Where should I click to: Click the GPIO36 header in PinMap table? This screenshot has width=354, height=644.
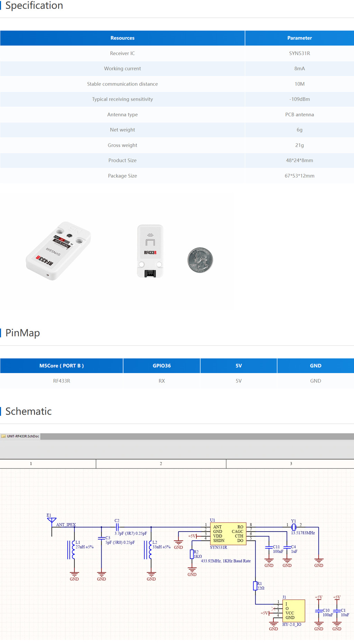[161, 366]
